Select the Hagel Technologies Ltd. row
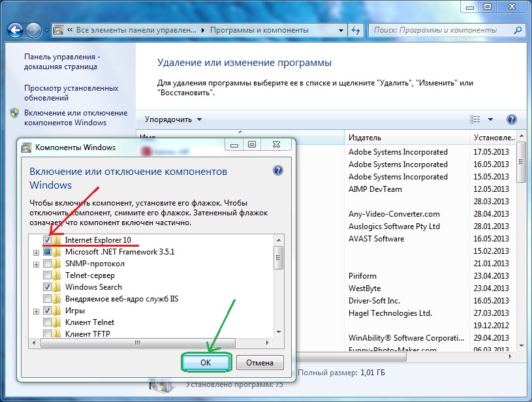The height and width of the screenshot is (402, 532). [390, 313]
